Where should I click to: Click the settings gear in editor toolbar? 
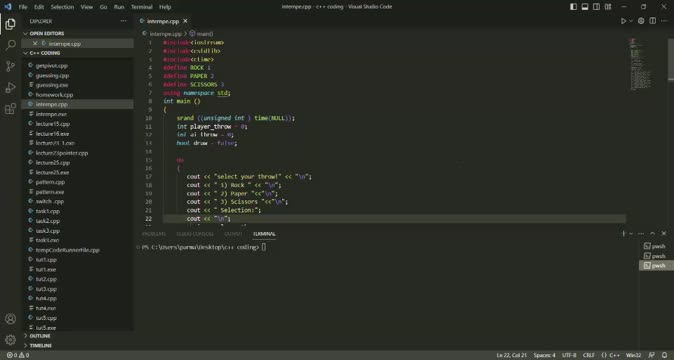pos(641,21)
